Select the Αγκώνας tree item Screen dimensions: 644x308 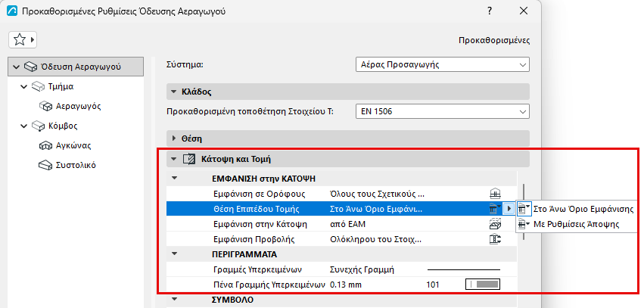(x=73, y=146)
